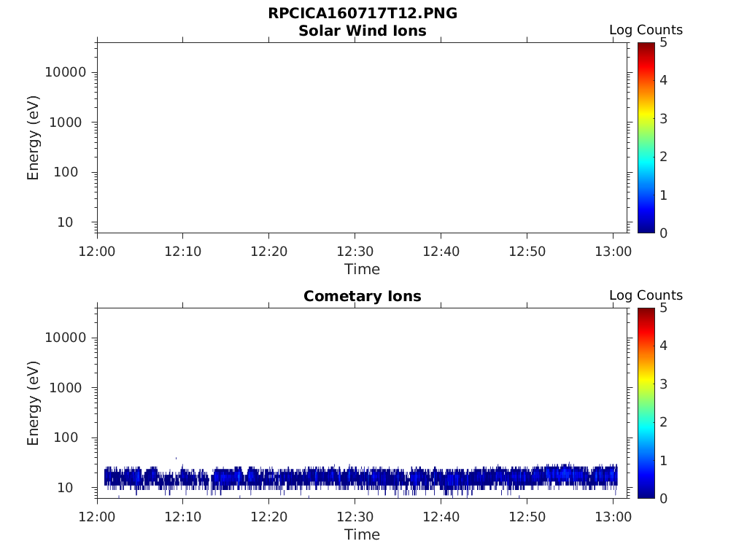Select colorbar value 1 beside Cometary Ions plot
Image resolution: width=747 pixels, height=560 pixels.
664,461
